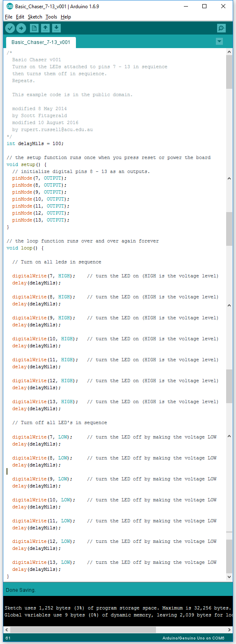Click the console horizontal scrollbar right arrow
This screenshot has height=644, width=236.
(x=229, y=629)
